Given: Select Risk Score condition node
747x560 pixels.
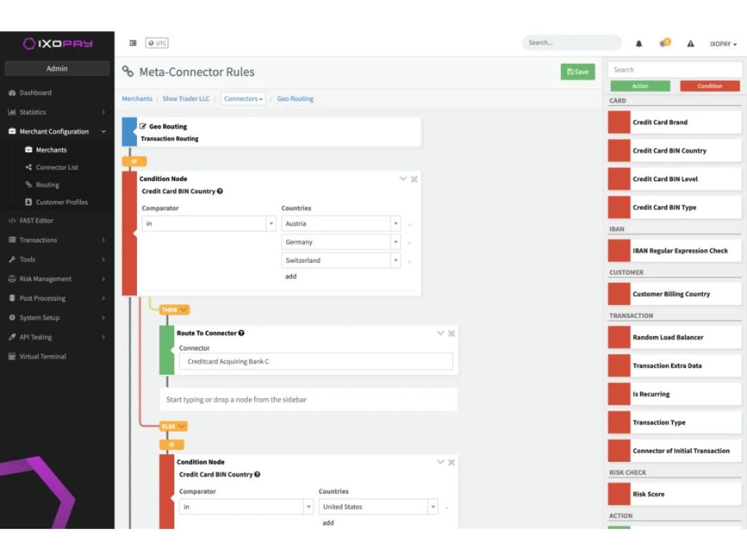Looking at the screenshot, I should [x=675, y=494].
